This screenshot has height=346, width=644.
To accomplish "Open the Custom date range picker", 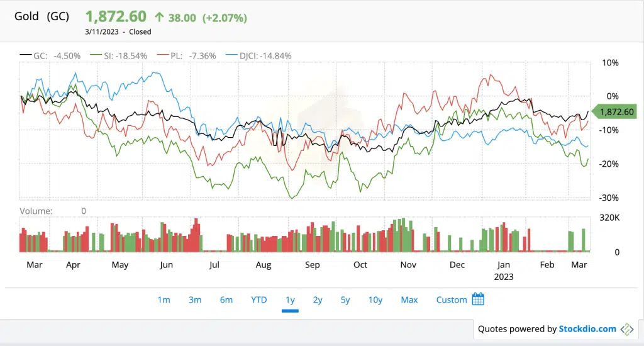I will pos(452,300).
